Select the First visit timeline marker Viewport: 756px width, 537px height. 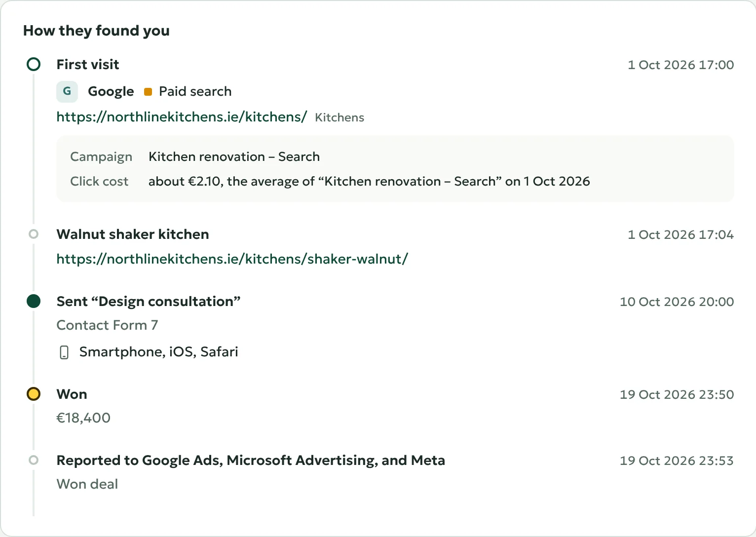pyautogui.click(x=34, y=64)
